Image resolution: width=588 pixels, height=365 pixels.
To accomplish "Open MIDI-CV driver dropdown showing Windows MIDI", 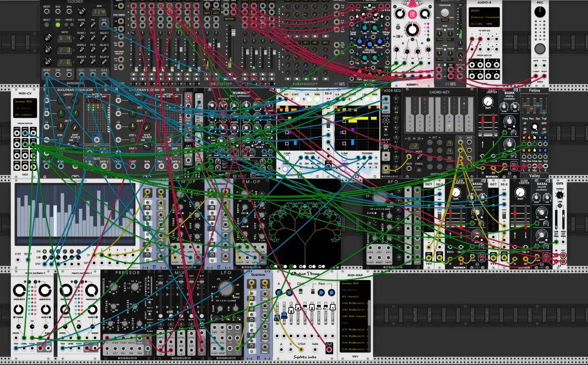I will [25, 101].
